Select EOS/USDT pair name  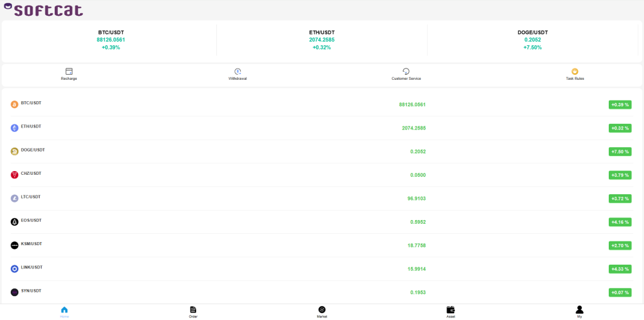point(31,220)
